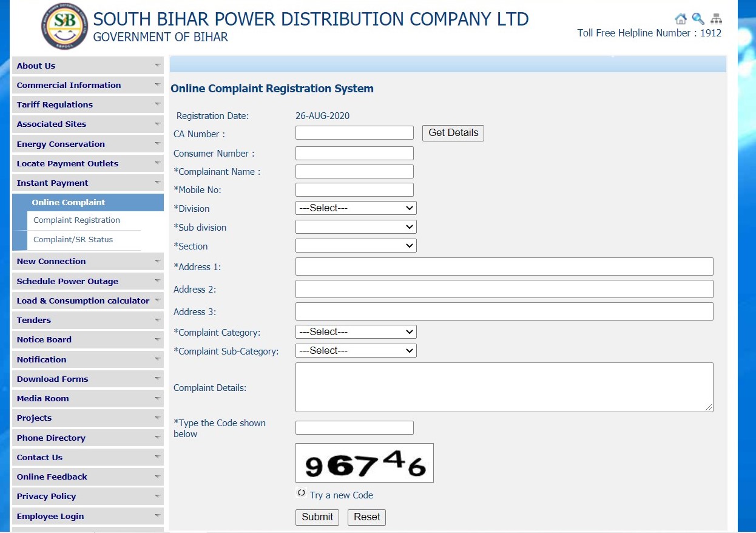
Task: Focus the CA Number input field
Action: (x=354, y=133)
